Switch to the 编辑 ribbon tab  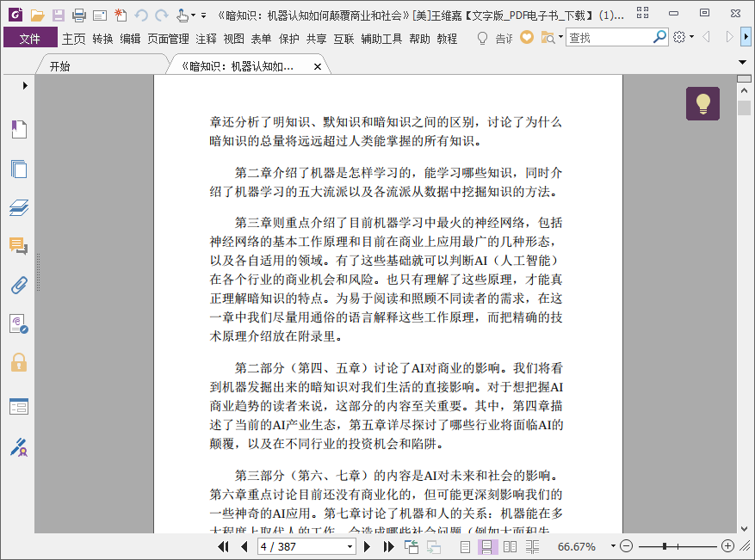[130, 39]
